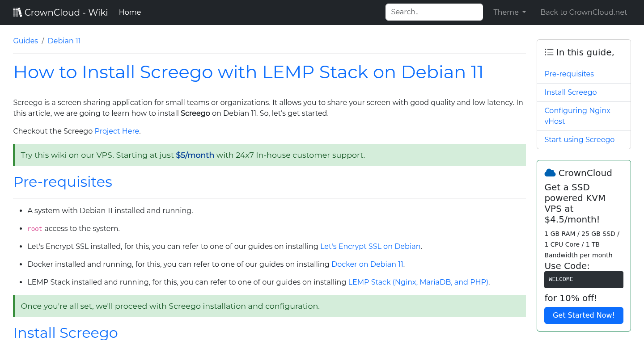Follow the $5/month VPS link
This screenshot has height=340, width=644.
point(195,155)
